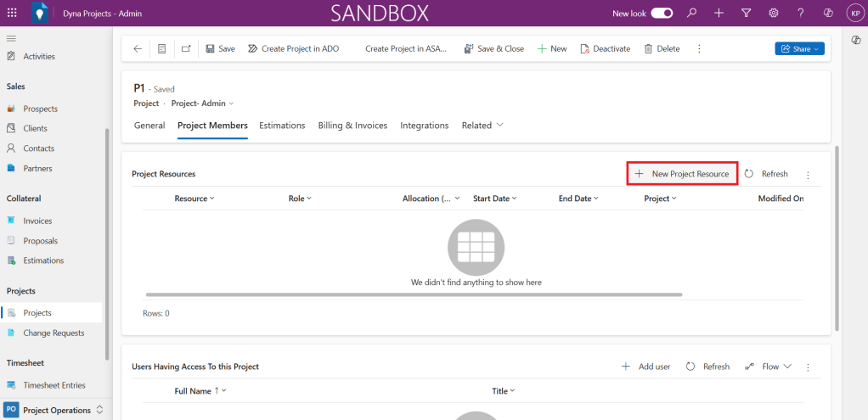Click the search magnifier icon in header

tap(692, 13)
